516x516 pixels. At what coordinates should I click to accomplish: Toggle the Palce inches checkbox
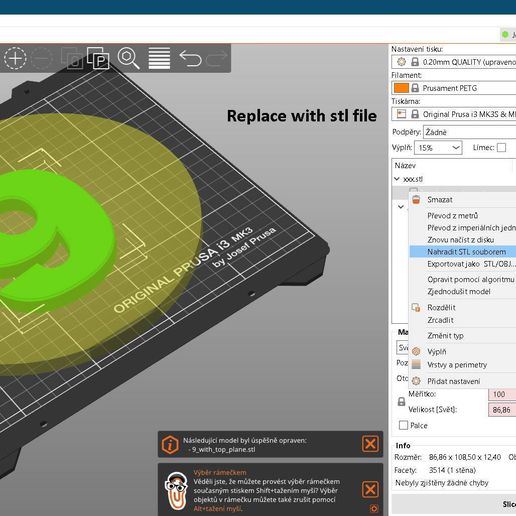pyautogui.click(x=403, y=425)
